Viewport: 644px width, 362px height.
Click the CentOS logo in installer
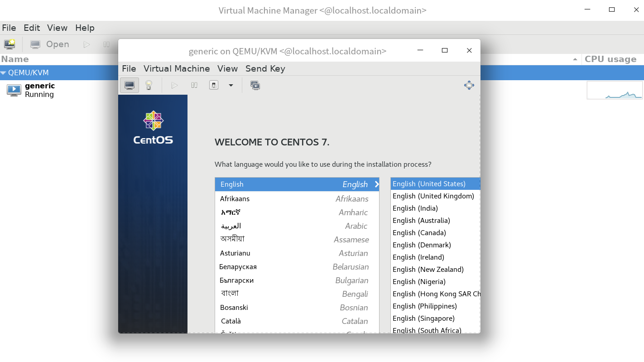coord(153,127)
